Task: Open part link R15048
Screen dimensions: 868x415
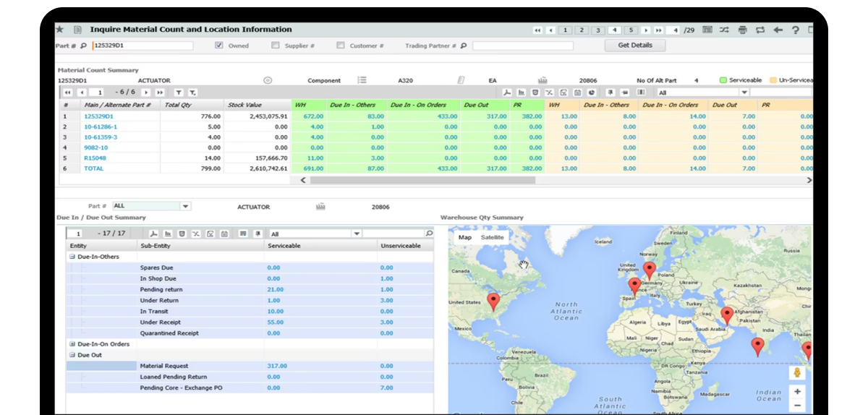Action: [x=95, y=158]
